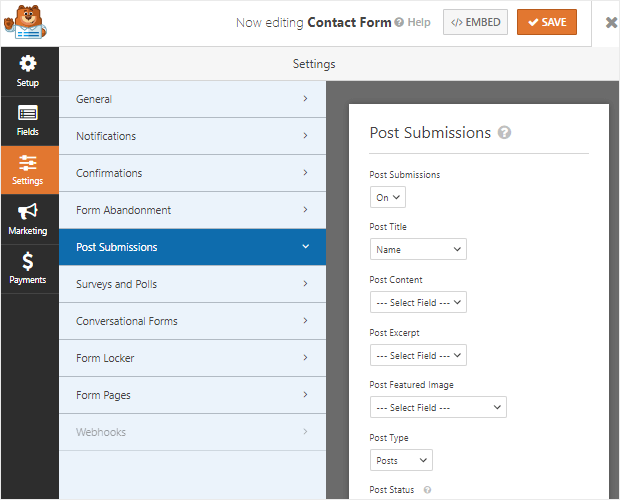Image resolution: width=620 pixels, height=500 pixels.
Task: Open the Marketing megaphone panel
Action: [28, 219]
